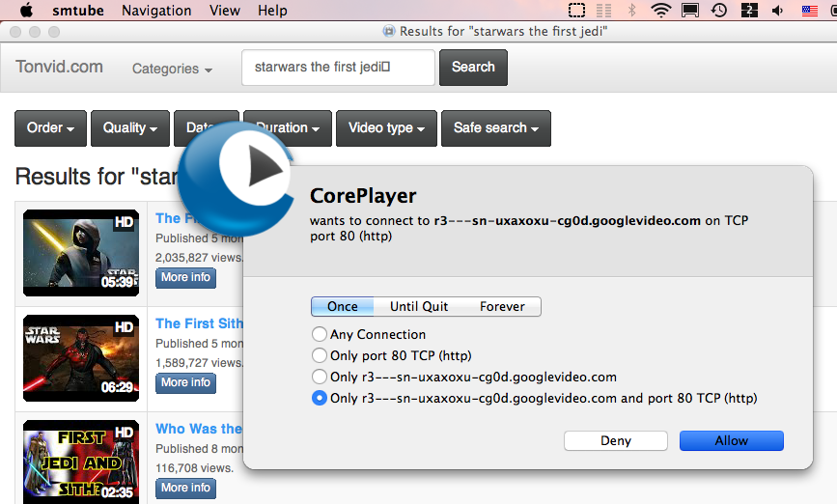Open the Help menu

coord(272,11)
